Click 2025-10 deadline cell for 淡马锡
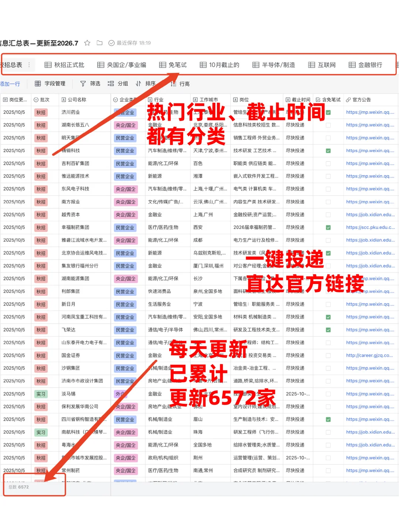Image resolution: width=399 pixels, height=532 pixels. click(298, 394)
